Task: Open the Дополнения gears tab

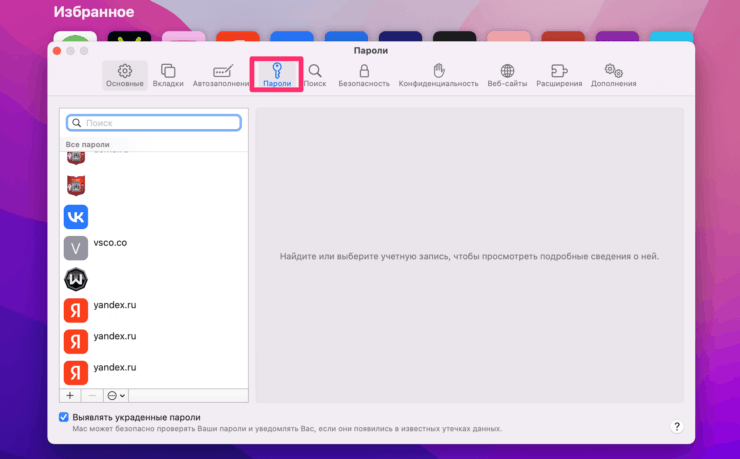Action: pyautogui.click(x=614, y=75)
